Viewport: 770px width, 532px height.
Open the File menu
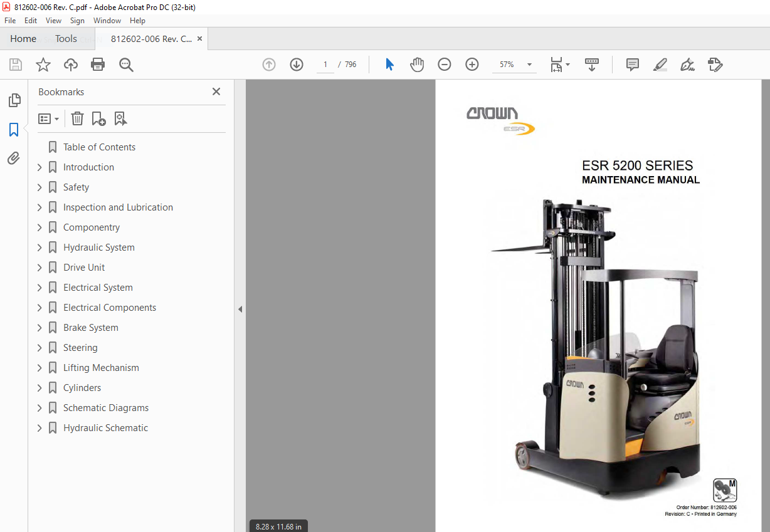10,21
